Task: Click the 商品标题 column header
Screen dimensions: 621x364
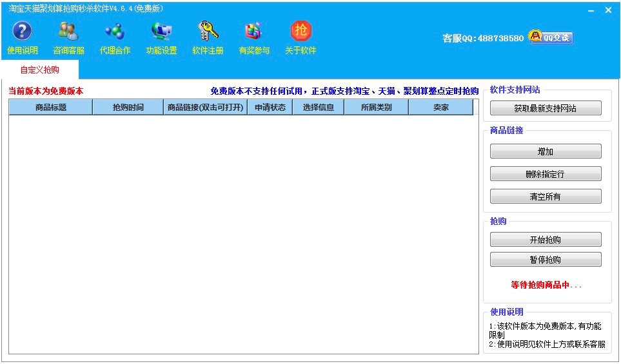Action: tap(51, 108)
